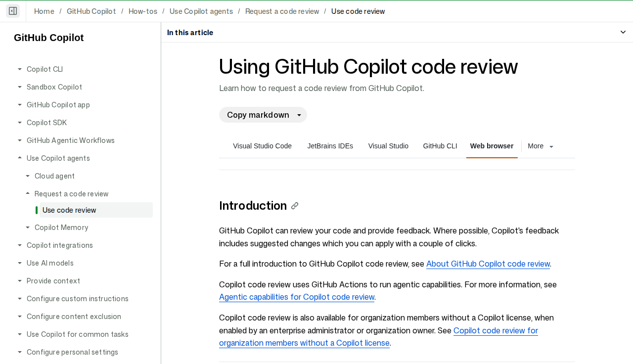Screen dimensions: 633x364
Task: Expand GitHub Agentic Workflows arrow
Action: [x=20, y=140]
